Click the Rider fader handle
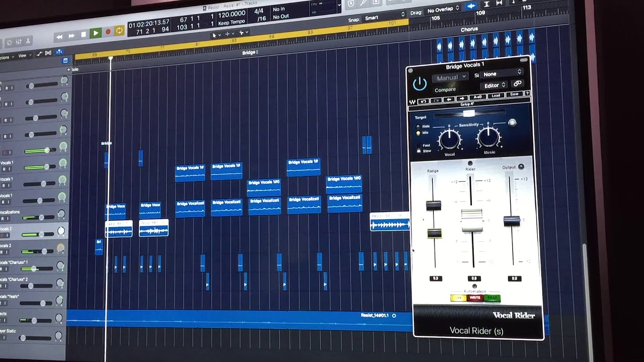The image size is (644, 362). click(472, 220)
